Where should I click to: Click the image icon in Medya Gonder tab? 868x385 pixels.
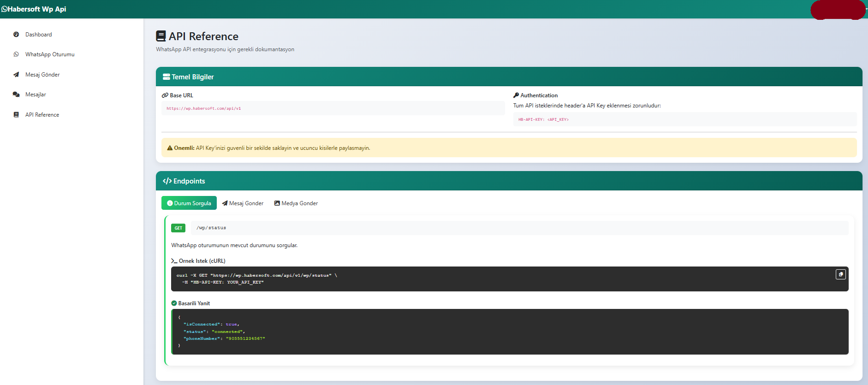[277, 203]
